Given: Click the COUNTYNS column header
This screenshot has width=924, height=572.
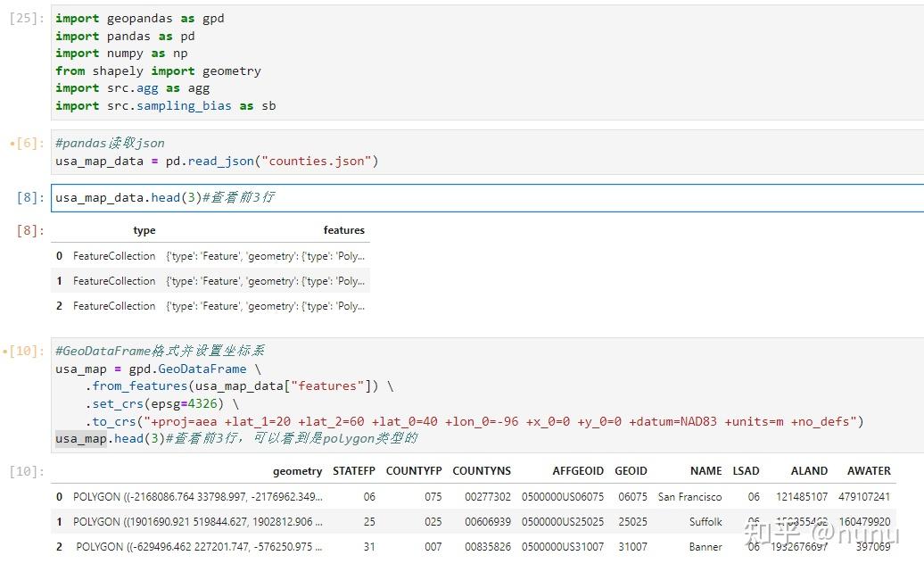Looking at the screenshot, I should coord(482,471).
